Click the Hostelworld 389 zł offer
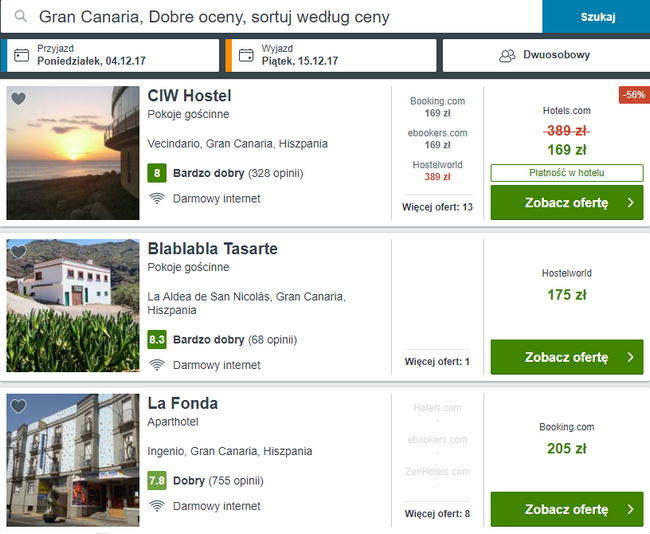The height and width of the screenshot is (534, 650). pos(438,170)
